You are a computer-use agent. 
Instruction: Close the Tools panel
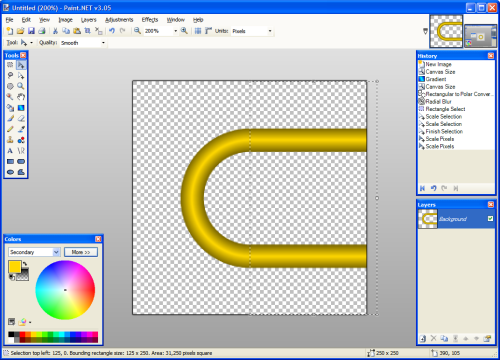23,55
